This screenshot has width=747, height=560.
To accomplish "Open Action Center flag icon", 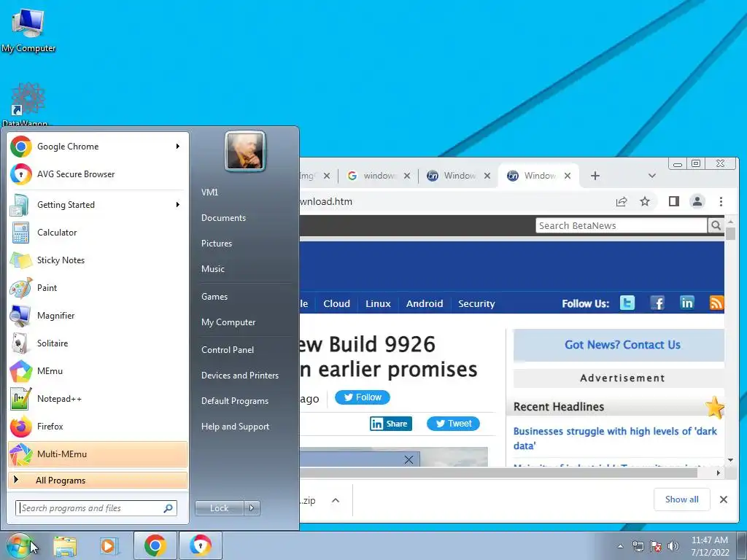I will pos(656,546).
